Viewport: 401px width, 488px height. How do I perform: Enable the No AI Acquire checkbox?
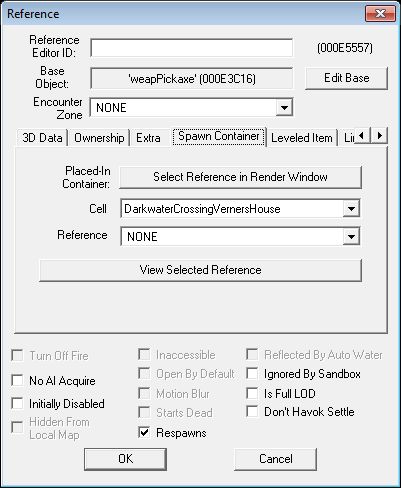click(17, 380)
